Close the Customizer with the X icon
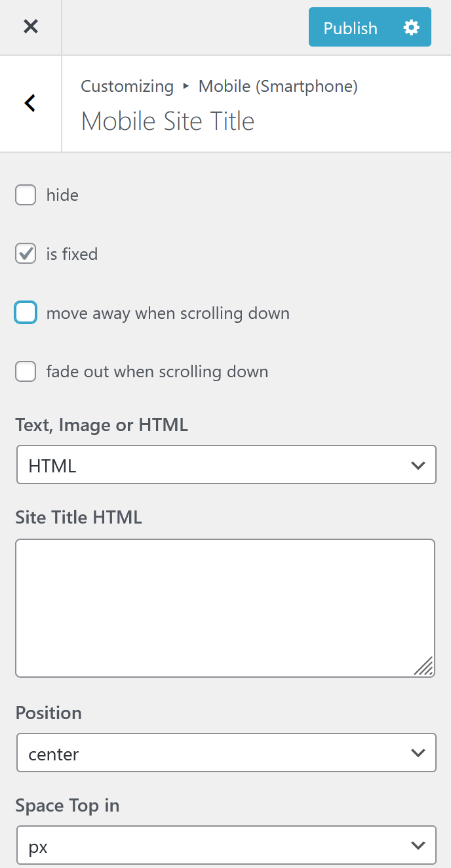The height and width of the screenshot is (868, 451). 31,27
